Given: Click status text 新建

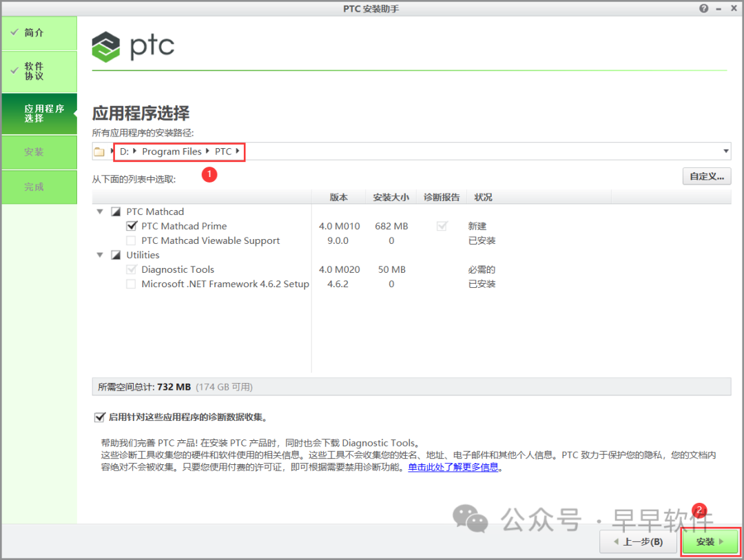Looking at the screenshot, I should [477, 227].
